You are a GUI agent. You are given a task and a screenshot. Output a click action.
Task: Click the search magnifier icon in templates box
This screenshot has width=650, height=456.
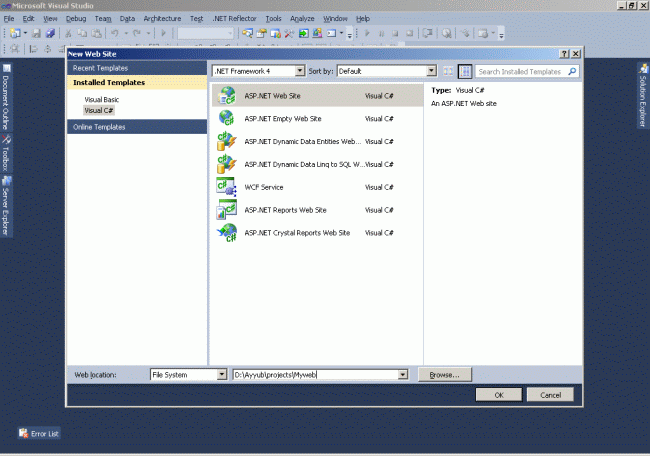pos(572,71)
